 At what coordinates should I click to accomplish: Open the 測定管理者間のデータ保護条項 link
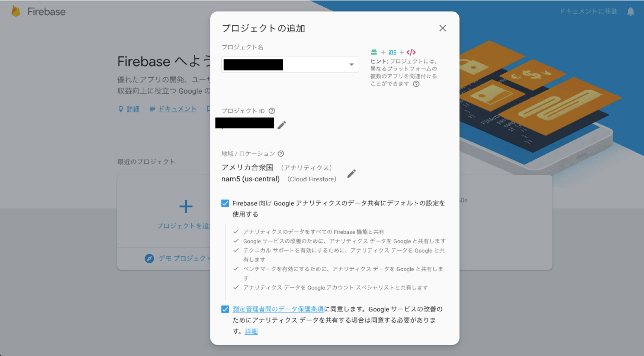(278, 309)
